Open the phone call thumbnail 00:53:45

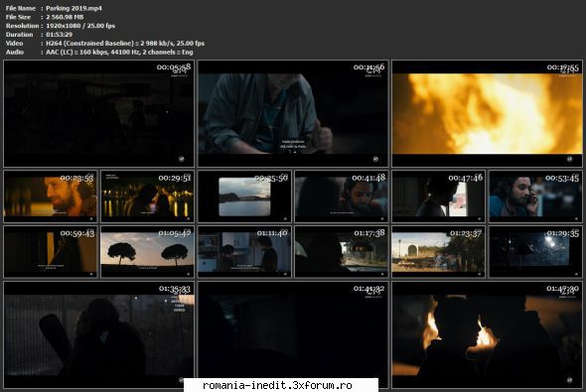click(535, 196)
